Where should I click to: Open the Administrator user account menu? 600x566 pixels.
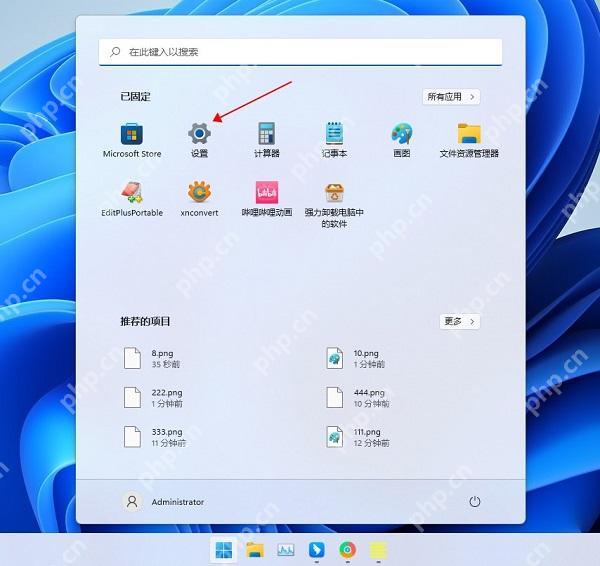tap(163, 502)
